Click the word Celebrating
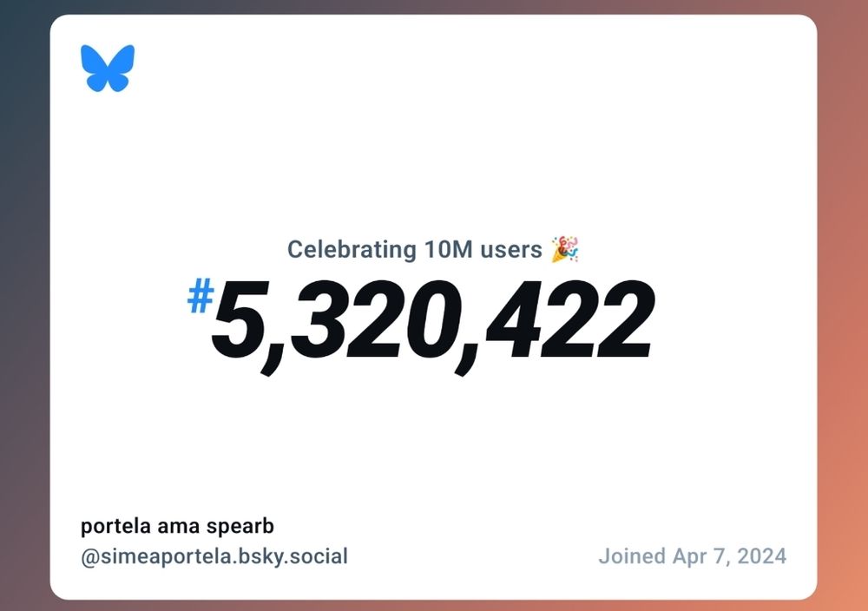The image size is (868, 611). 352,250
